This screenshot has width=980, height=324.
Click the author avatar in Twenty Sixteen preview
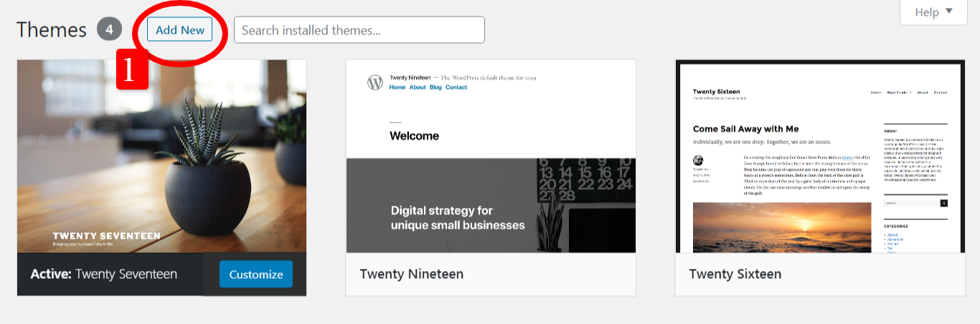(698, 161)
